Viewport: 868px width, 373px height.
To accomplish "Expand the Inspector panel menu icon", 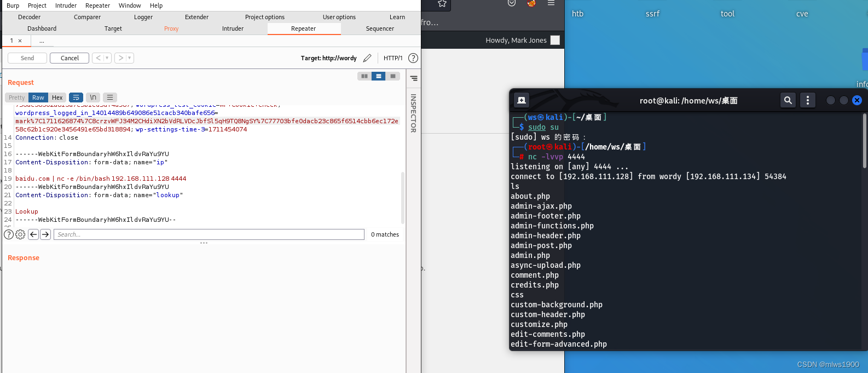I will 414,78.
